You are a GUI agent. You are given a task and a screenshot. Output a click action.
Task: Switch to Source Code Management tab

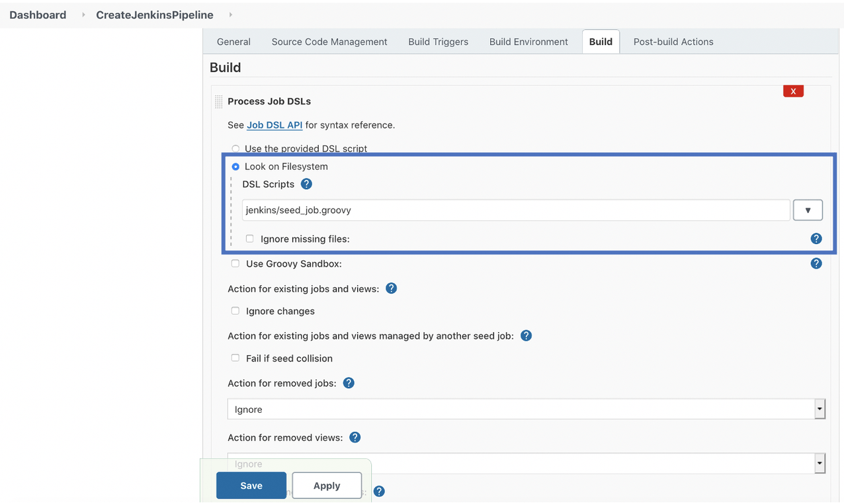tap(329, 42)
